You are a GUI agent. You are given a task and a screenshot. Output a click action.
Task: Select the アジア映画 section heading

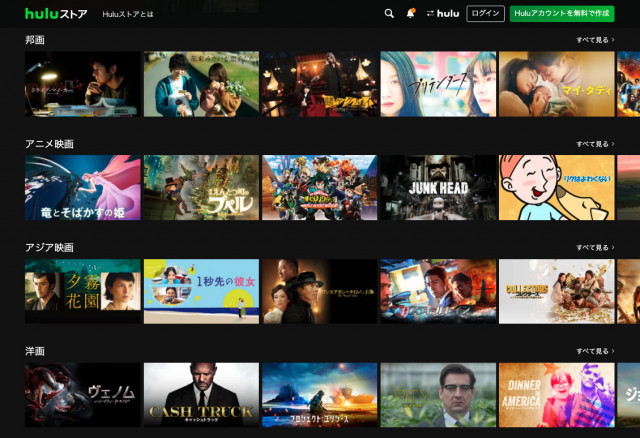pos(49,248)
